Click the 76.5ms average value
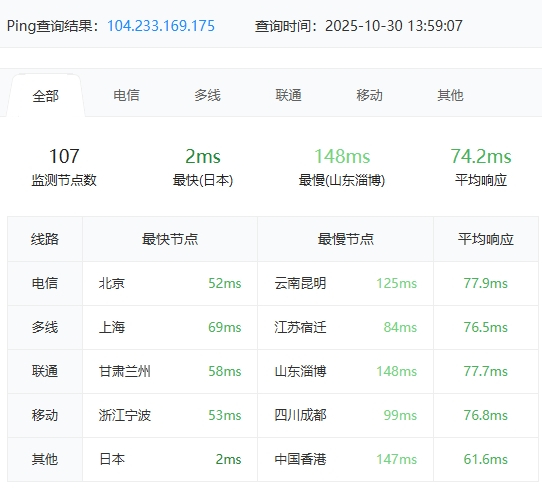Viewport: 542px width, 489px height. point(486,327)
